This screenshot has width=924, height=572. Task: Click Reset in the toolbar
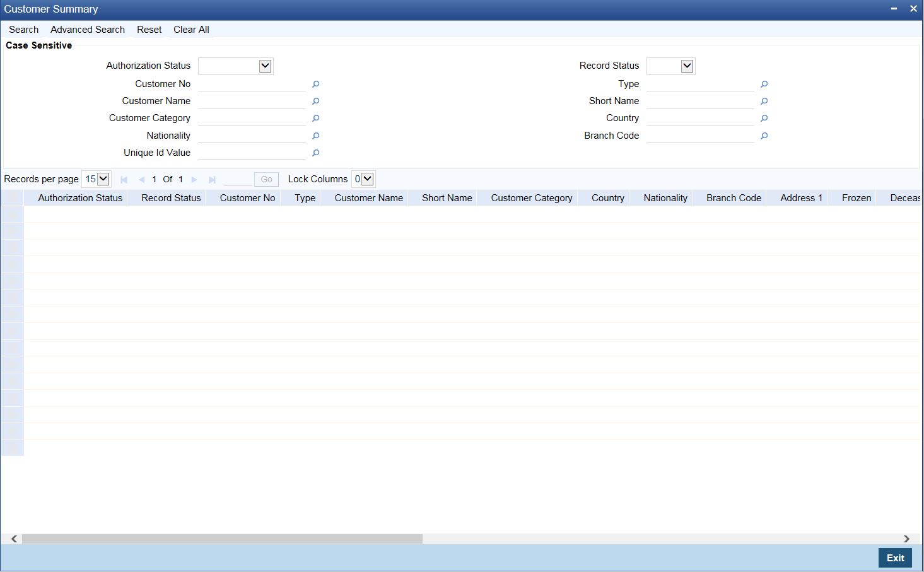[x=149, y=30]
